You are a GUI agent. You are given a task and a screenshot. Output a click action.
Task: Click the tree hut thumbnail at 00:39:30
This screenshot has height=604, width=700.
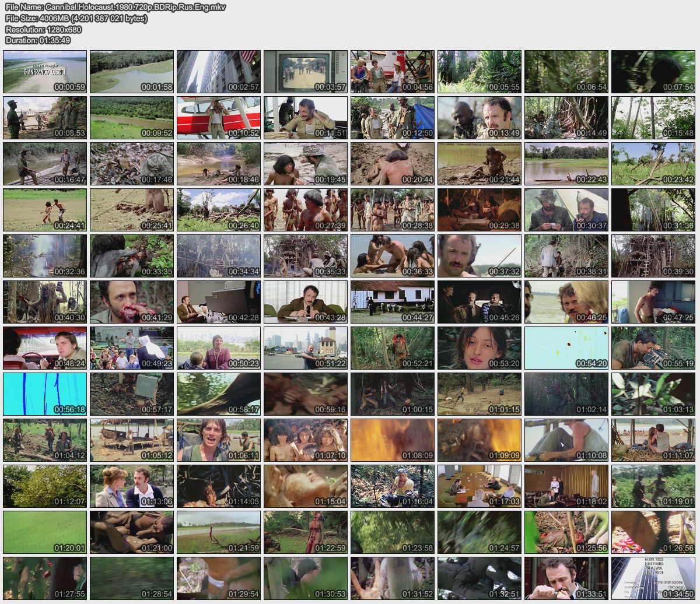coord(653,256)
